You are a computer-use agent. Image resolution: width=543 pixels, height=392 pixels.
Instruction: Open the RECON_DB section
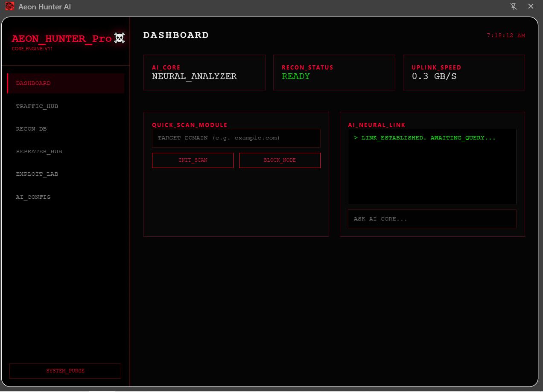click(x=31, y=128)
